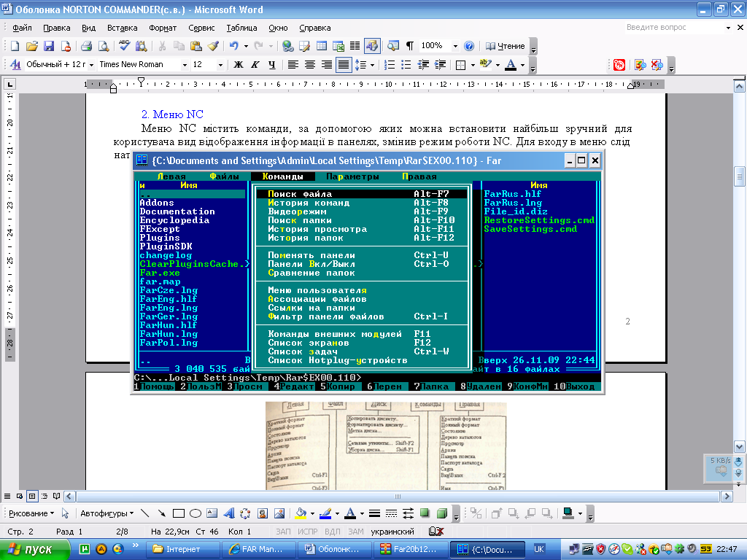Screen dimensions: 747x560
Task: Open the Вставка menu
Action: click(122, 28)
